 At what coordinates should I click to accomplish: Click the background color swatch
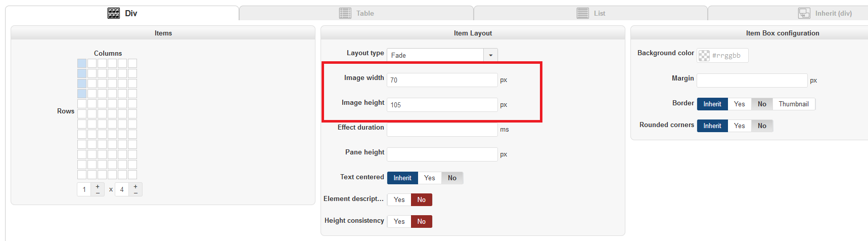coord(704,56)
